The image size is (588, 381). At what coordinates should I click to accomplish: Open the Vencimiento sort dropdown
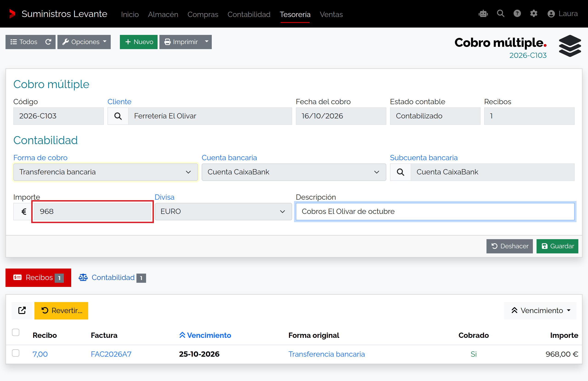pyautogui.click(x=540, y=311)
